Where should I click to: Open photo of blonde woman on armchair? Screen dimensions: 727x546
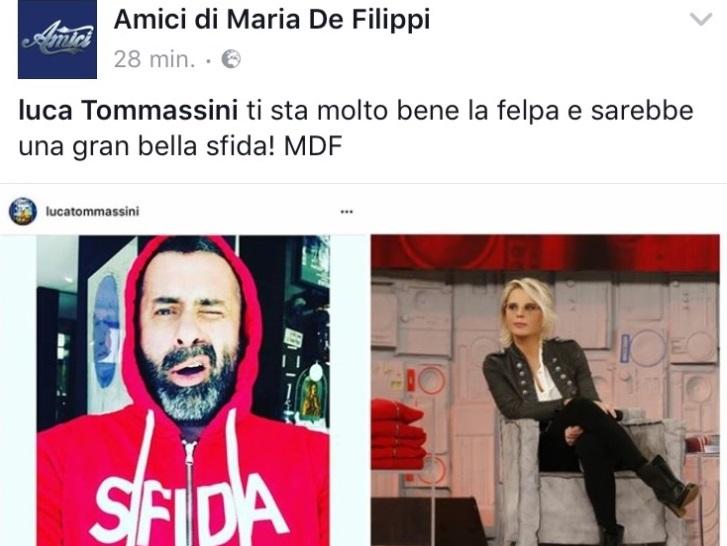click(x=545, y=390)
